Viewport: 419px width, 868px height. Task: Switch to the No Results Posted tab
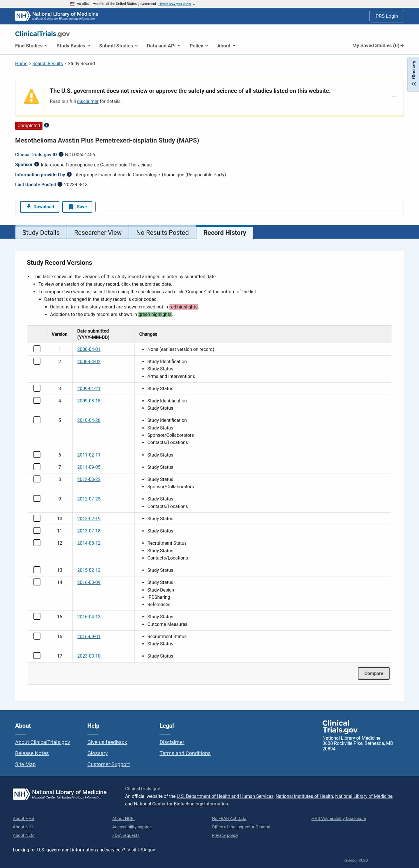[x=162, y=232]
